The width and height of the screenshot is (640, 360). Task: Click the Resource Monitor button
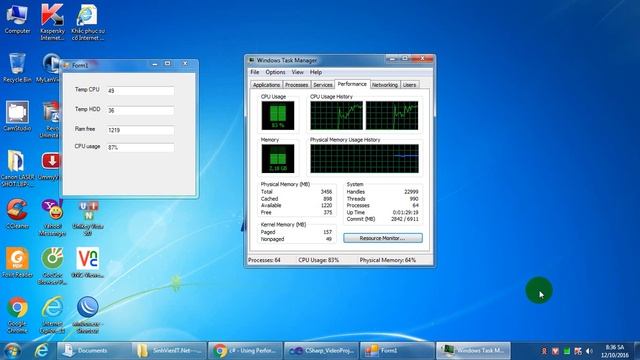(383, 238)
